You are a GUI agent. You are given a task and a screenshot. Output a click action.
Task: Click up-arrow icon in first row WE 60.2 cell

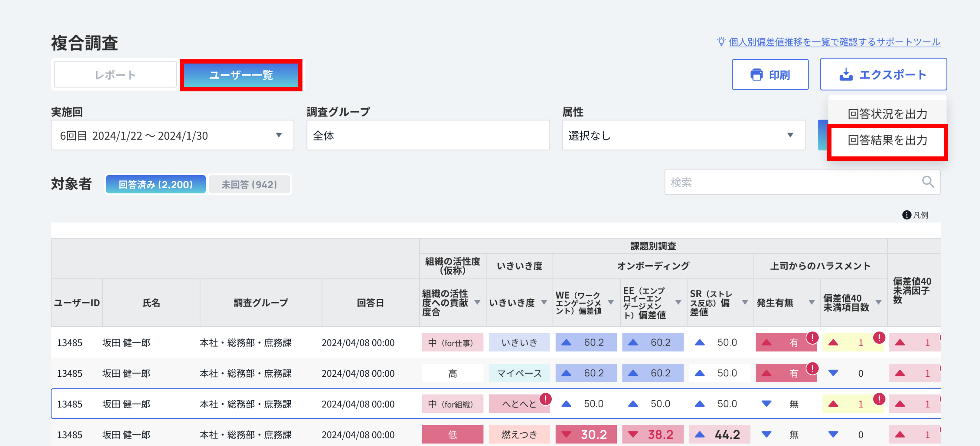(x=566, y=343)
